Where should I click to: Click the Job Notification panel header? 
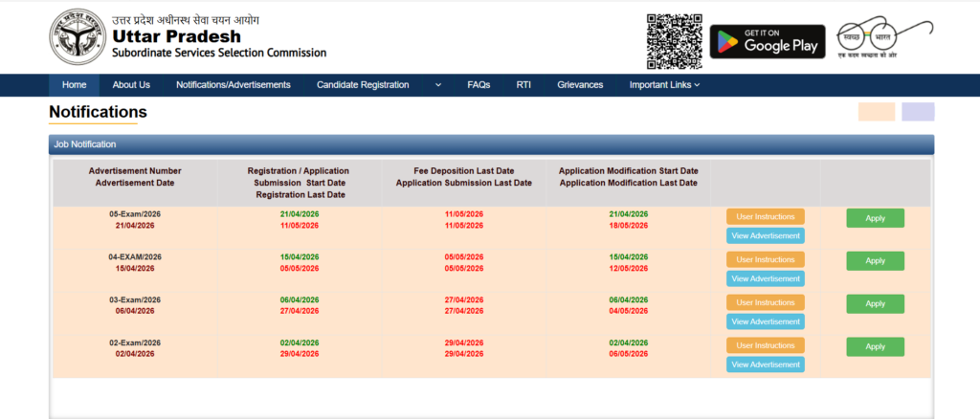[491, 144]
